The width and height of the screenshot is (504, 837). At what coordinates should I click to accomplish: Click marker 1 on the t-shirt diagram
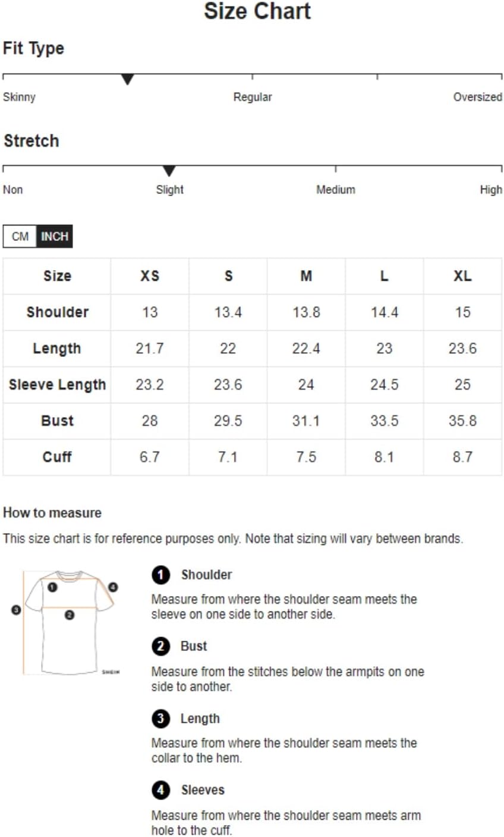tap(52, 587)
